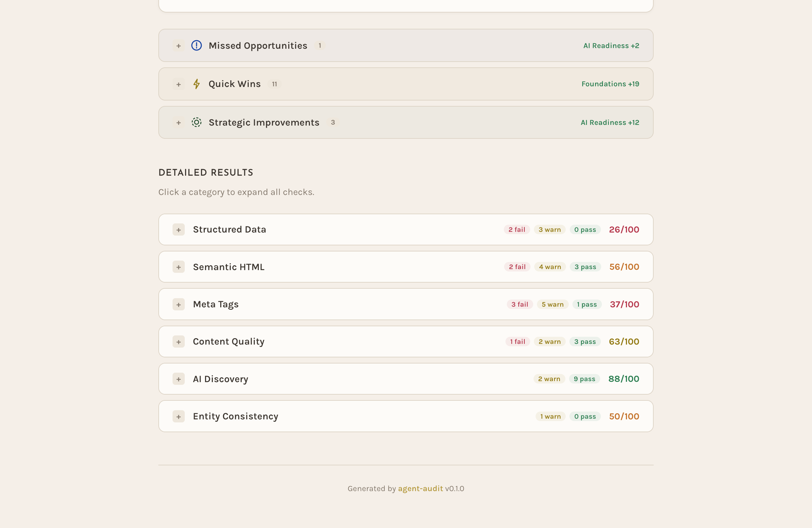Open the agent-audit link in the footer
Viewport: 812px width, 528px height.
420,488
